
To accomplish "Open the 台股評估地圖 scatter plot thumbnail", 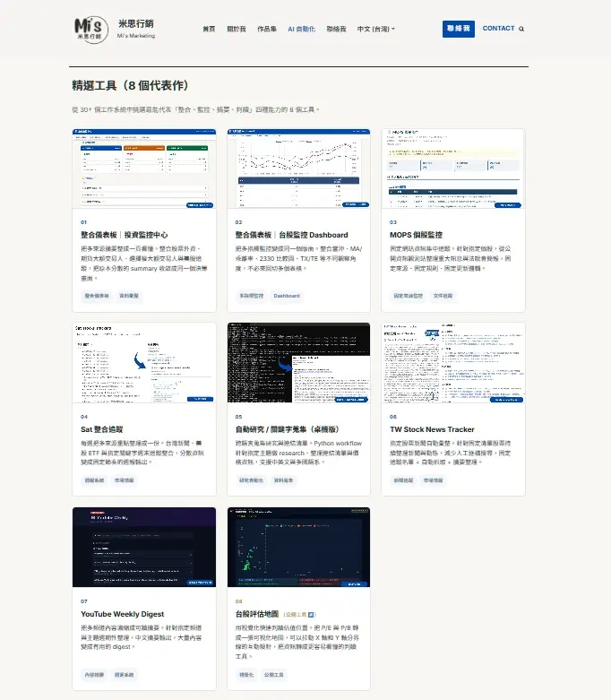I will click(298, 548).
